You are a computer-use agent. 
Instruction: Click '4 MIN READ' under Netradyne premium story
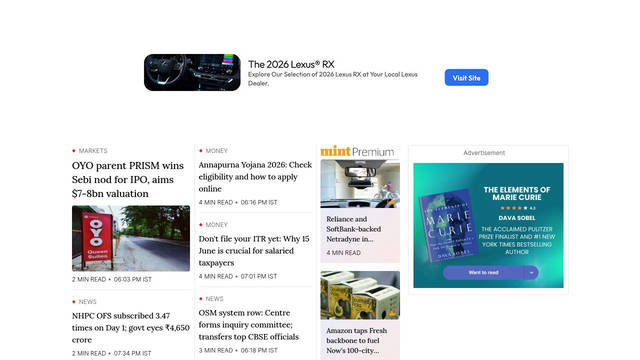344,253
